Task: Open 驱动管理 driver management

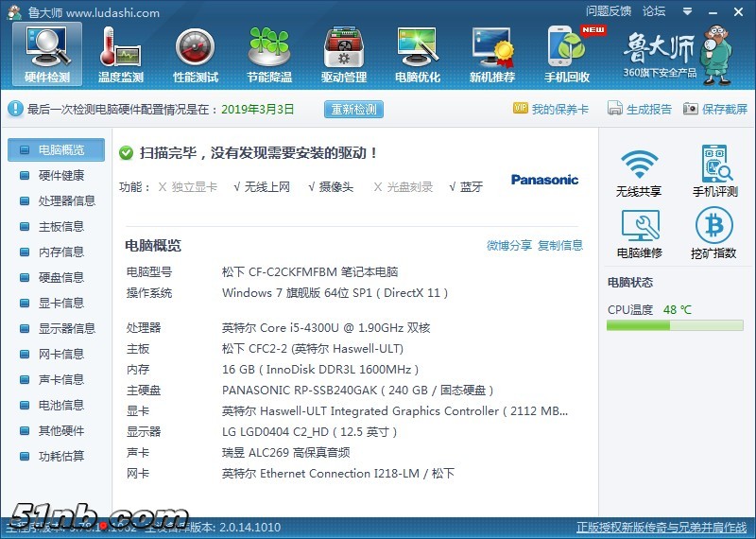Action: tap(344, 54)
